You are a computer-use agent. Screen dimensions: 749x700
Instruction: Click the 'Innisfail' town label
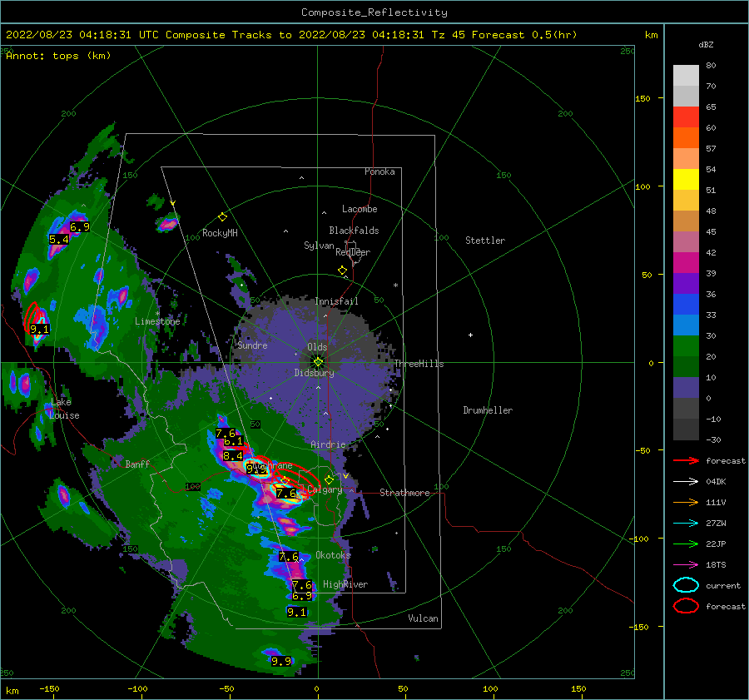tap(336, 301)
